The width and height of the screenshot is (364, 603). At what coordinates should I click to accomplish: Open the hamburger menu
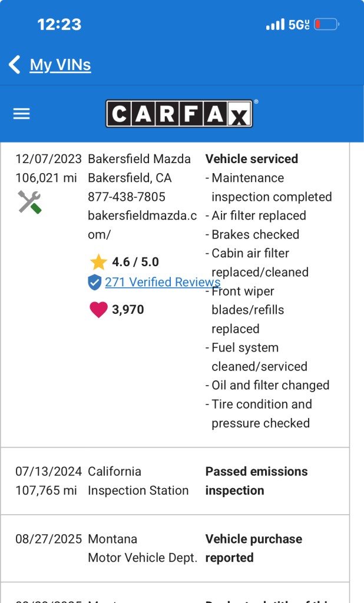point(21,114)
